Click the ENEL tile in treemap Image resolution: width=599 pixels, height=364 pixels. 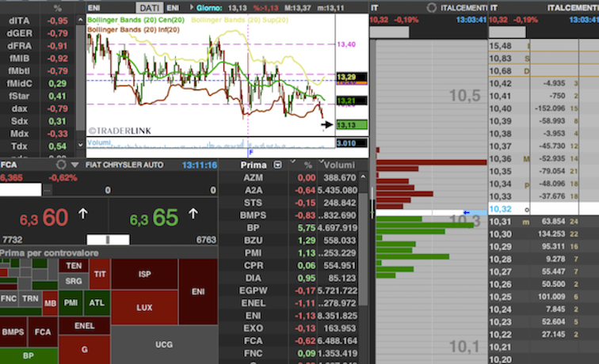click(x=85, y=326)
